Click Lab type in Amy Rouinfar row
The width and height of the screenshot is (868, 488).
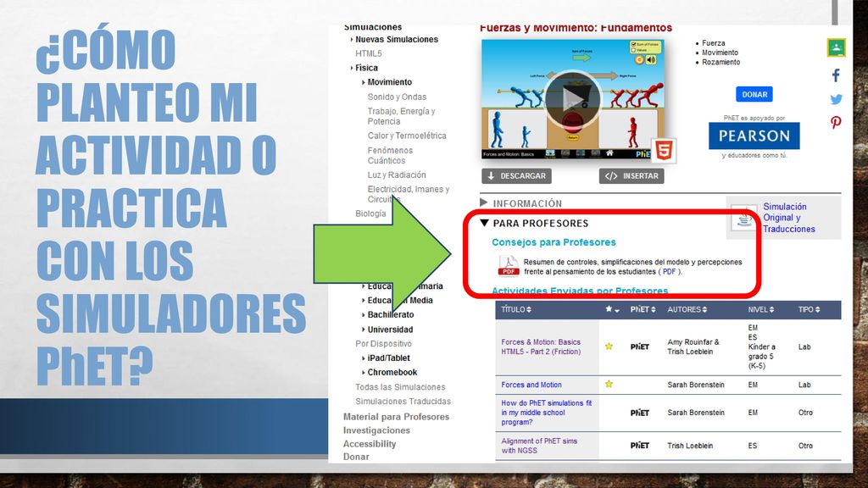coord(804,347)
